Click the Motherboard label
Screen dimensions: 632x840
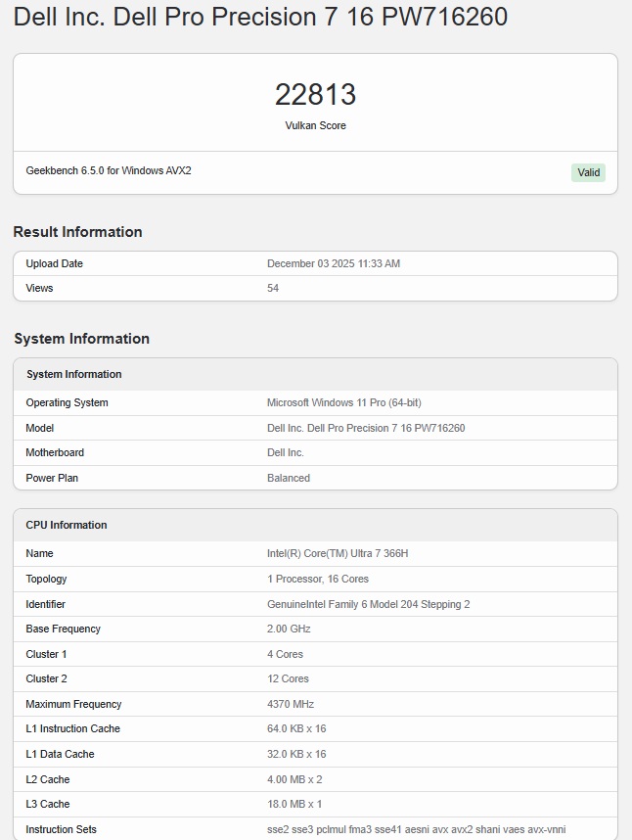(55, 452)
